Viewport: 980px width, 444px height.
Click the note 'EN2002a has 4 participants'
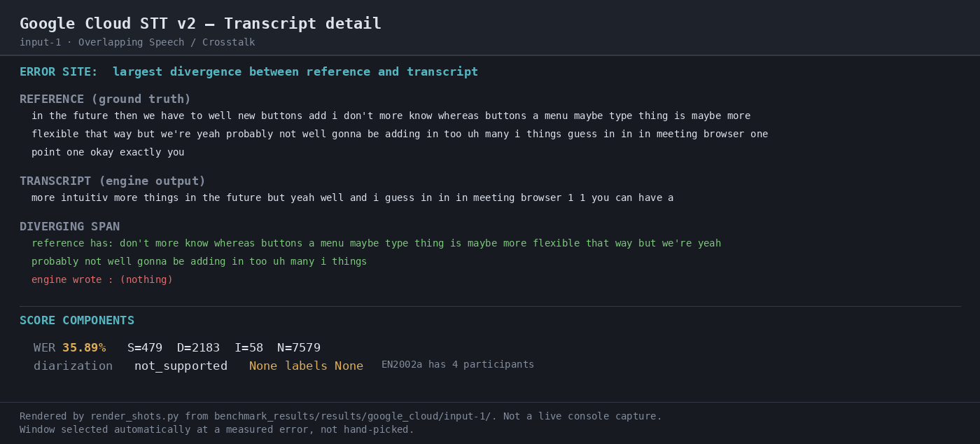click(458, 365)
